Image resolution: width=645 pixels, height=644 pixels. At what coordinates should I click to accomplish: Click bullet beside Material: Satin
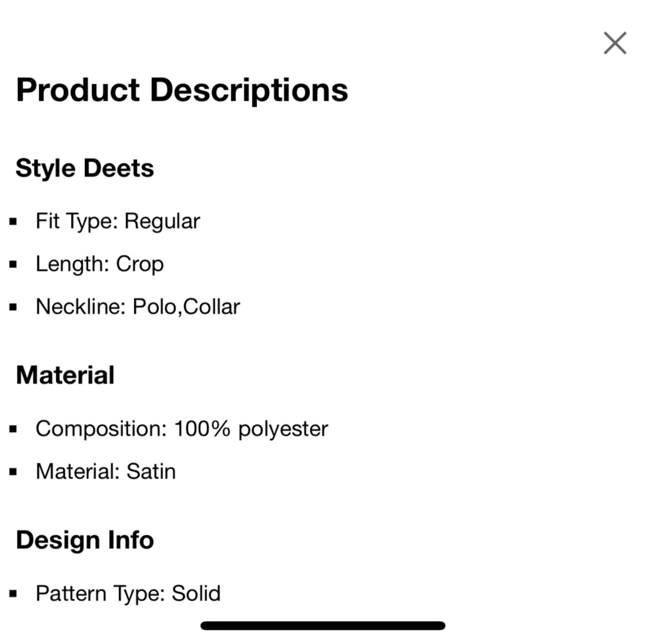(x=13, y=472)
